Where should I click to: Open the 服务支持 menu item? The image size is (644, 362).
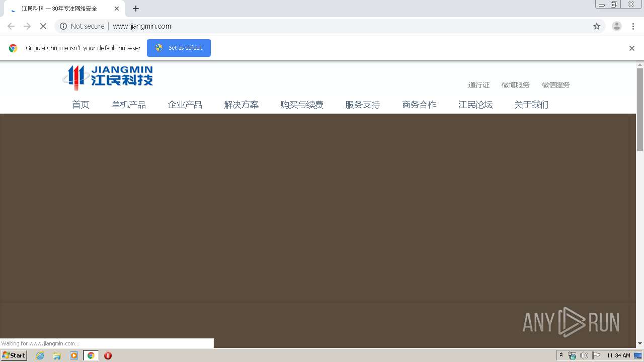pyautogui.click(x=363, y=105)
